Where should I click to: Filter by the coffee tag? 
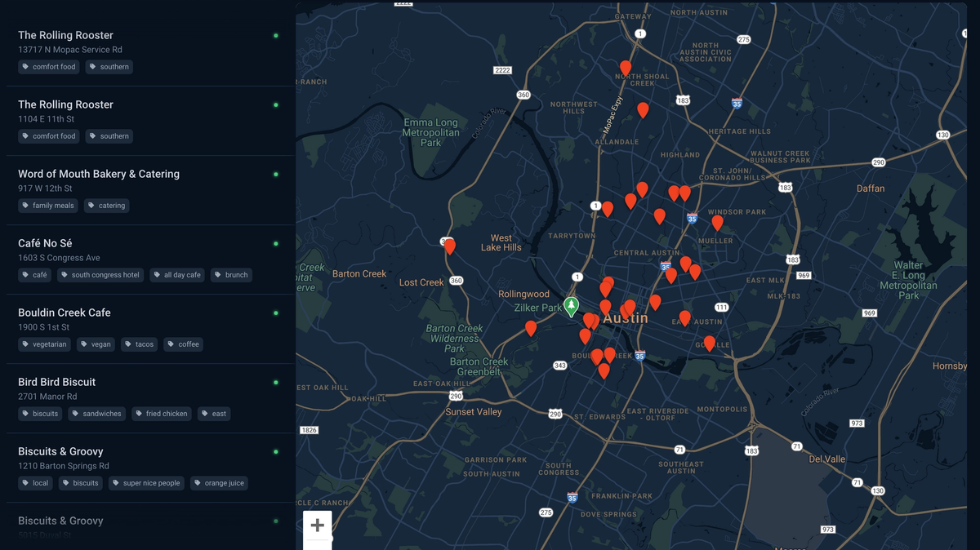click(x=184, y=344)
